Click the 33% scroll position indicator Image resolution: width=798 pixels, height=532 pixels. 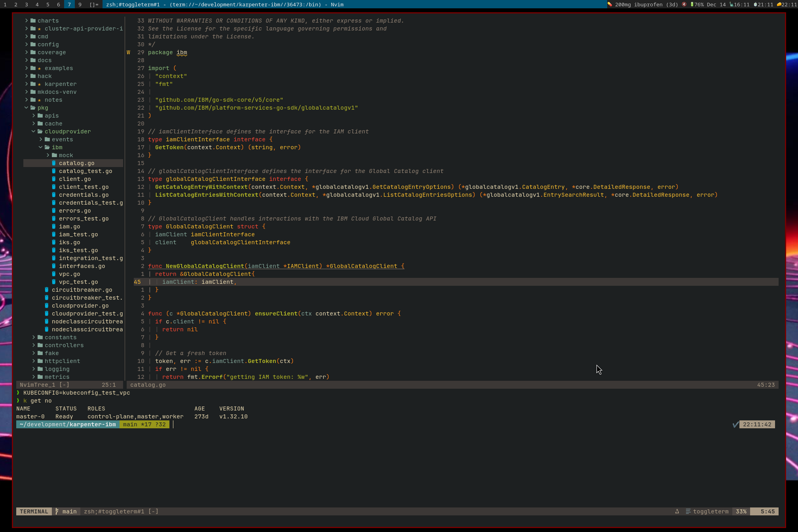pyautogui.click(x=741, y=511)
